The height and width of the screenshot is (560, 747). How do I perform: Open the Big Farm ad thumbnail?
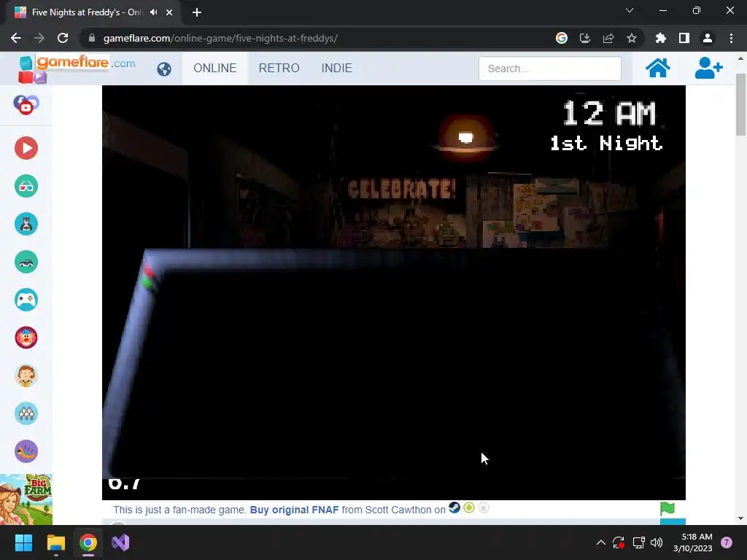[26, 499]
